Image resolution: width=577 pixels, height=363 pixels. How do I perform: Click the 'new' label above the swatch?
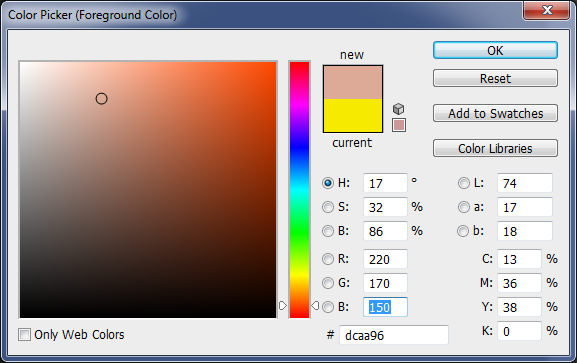[x=352, y=55]
